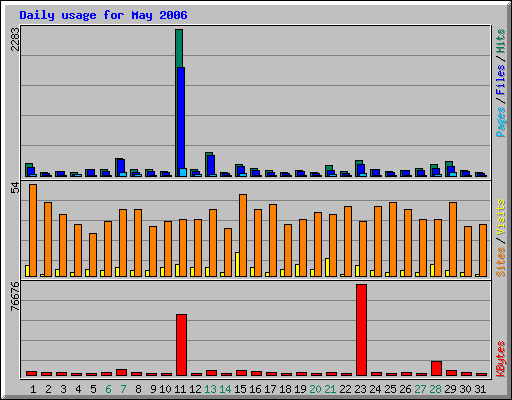Viewport: 512px width, 400px height.
Task: Click the green weekend day label 21
Action: coord(330,389)
